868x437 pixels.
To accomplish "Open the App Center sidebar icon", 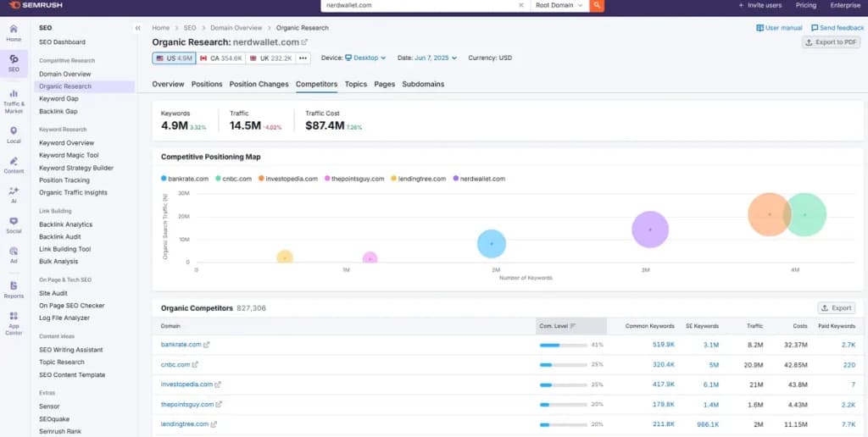I will 14,323.
